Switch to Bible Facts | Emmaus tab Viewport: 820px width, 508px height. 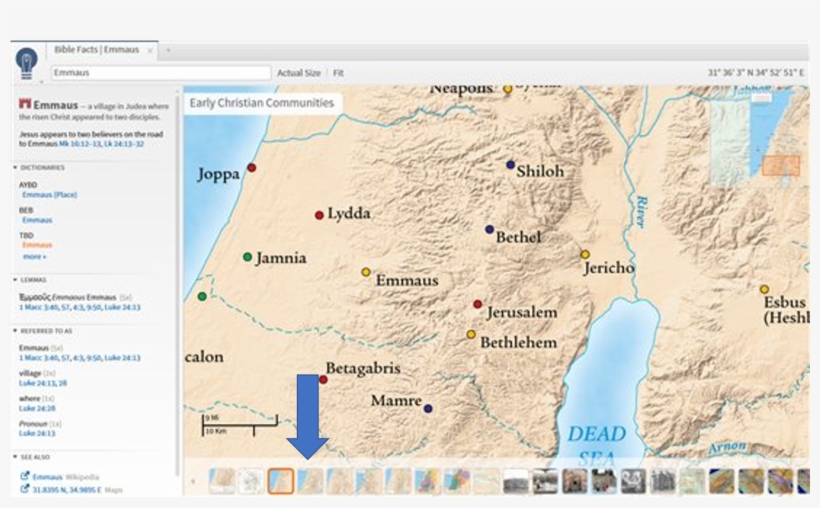97,50
